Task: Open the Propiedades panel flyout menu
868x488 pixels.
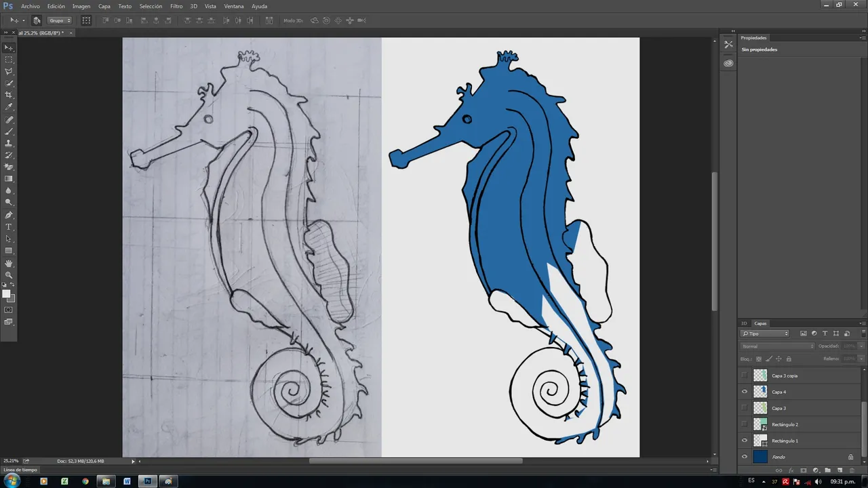Action: 862,38
